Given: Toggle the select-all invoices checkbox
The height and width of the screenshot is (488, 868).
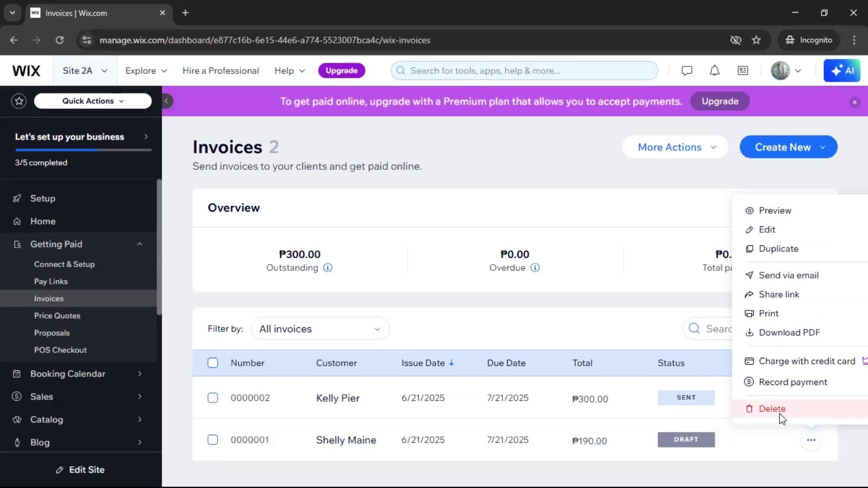Looking at the screenshot, I should [212, 363].
